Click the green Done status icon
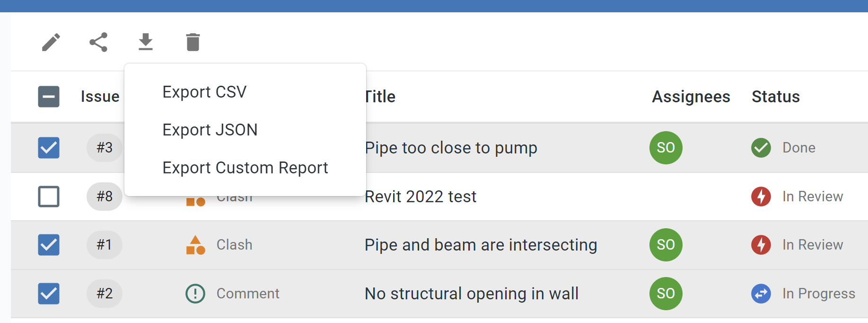This screenshot has height=323, width=868. point(761,148)
